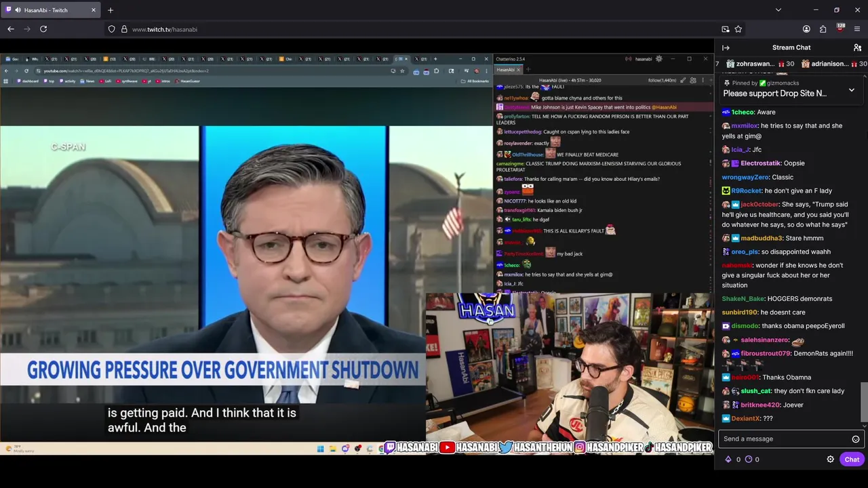
Task: Open the chat community users icon
Action: [857, 47]
